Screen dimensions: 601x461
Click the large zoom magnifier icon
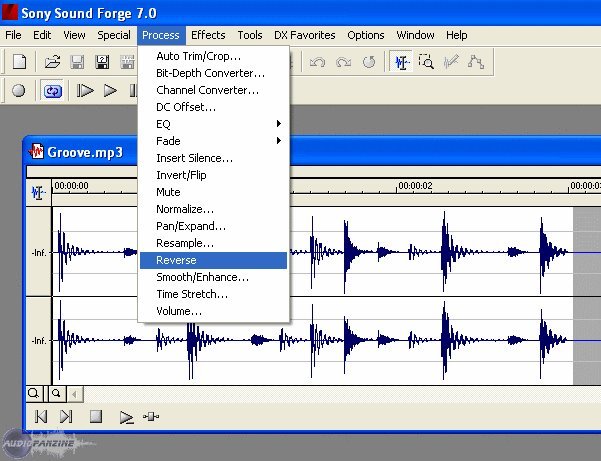coord(34,394)
